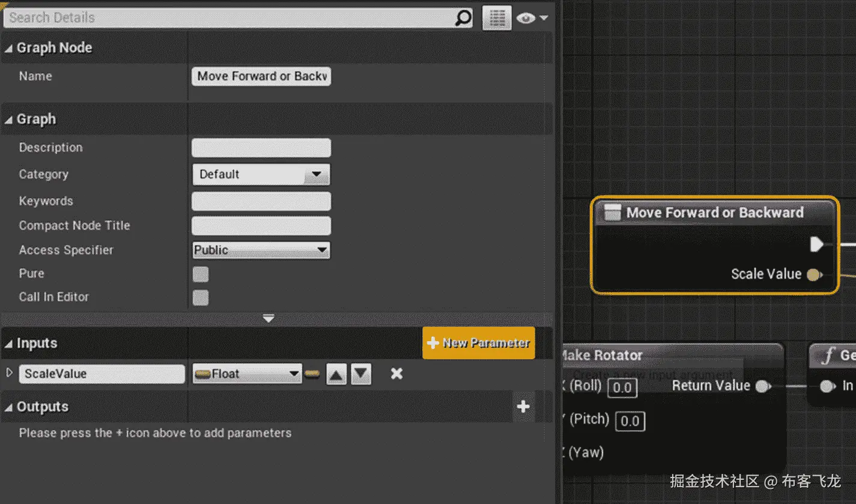This screenshot has height=504, width=856.
Task: Click the Move Forward node header icon
Action: 612,212
